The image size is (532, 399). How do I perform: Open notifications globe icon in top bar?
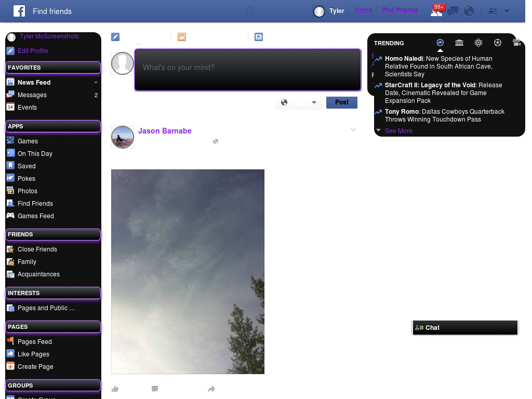point(469,11)
